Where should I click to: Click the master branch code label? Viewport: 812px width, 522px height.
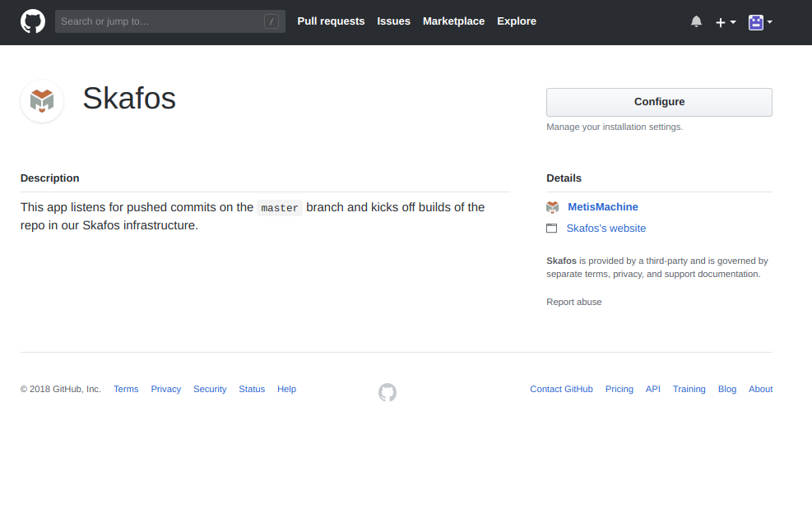pos(280,208)
